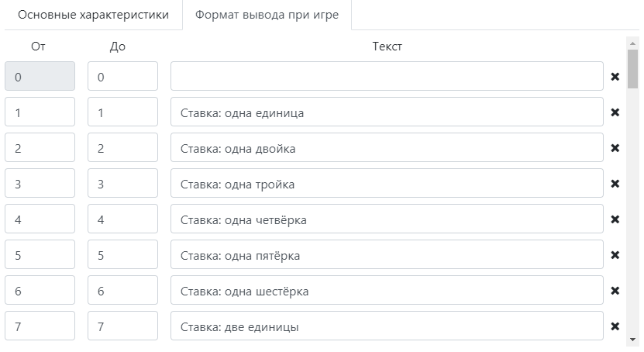Image resolution: width=644 pixels, height=352 pixels.
Task: Remove the 'Ставка: одна пятёрка' row
Action: click(615, 255)
